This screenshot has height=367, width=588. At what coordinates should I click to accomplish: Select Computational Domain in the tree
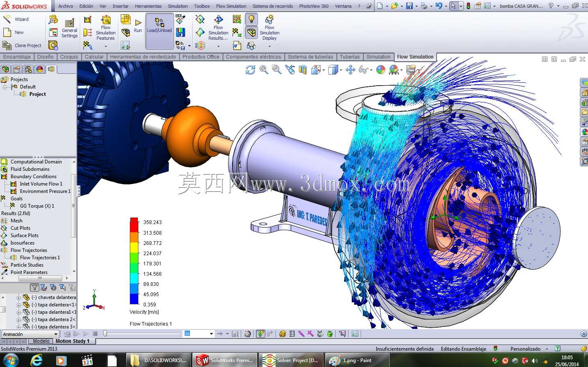click(36, 162)
